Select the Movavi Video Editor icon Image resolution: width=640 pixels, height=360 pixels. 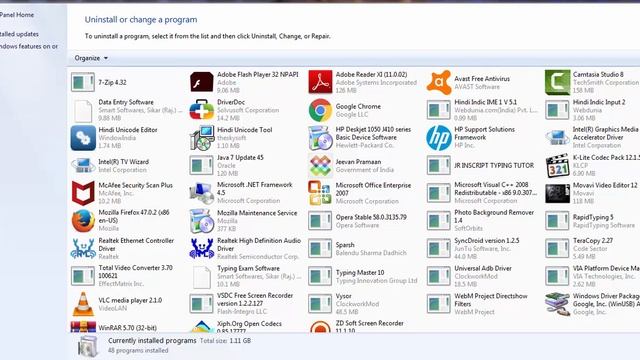tap(557, 193)
